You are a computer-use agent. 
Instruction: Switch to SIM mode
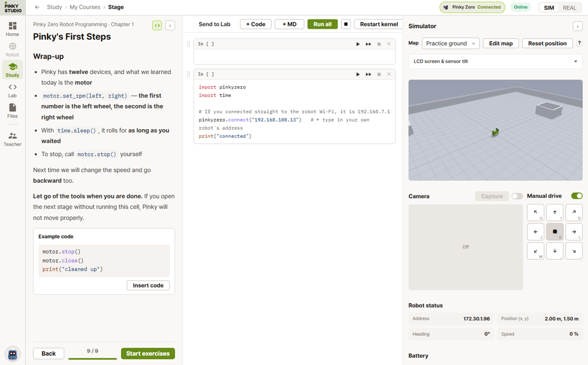(x=548, y=7)
